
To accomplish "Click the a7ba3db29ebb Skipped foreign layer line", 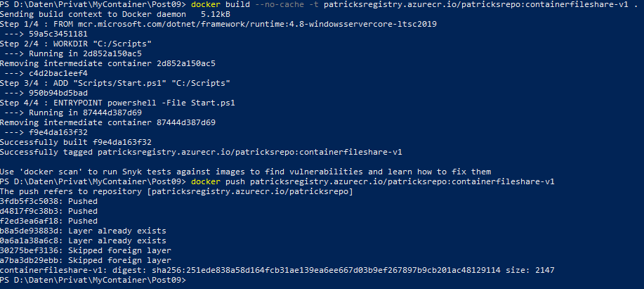I will 86,261.
